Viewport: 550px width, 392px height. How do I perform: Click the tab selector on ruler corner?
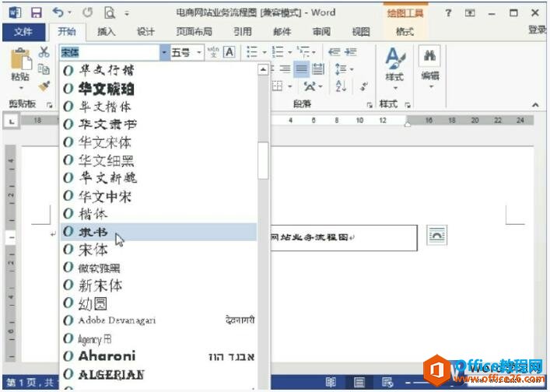point(12,121)
